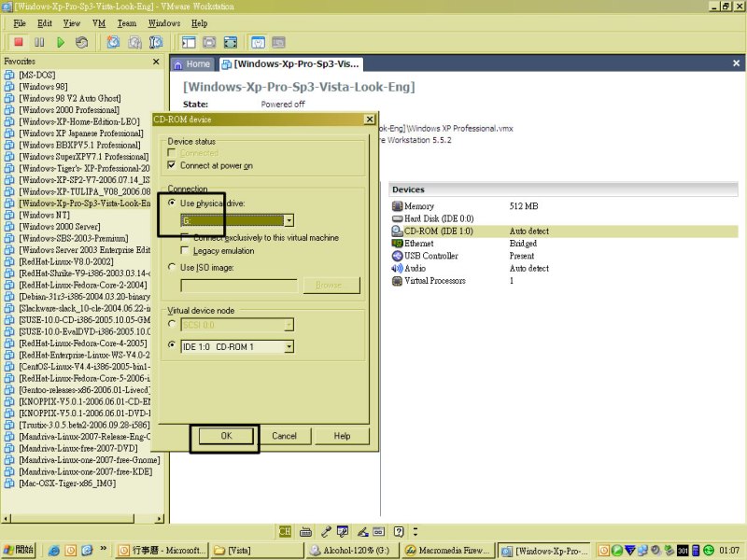
Task: Close the Windows-Xp-Pro-Sp3 VM tab
Action: (736, 63)
